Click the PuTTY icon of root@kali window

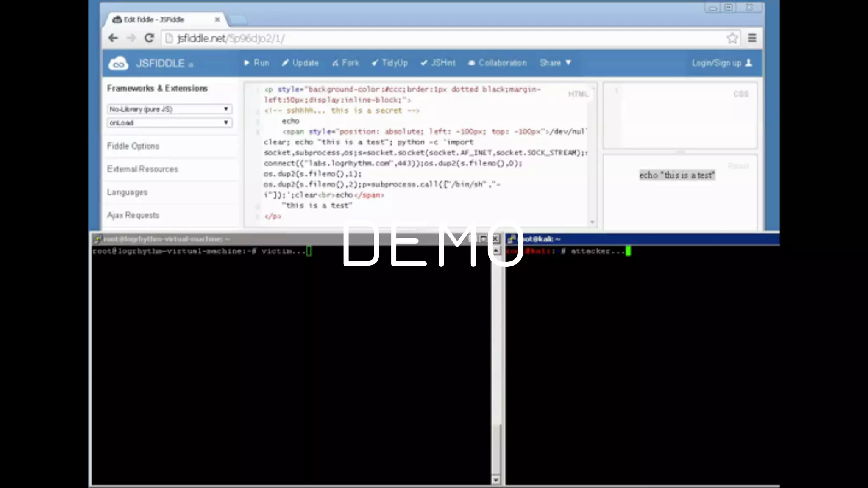(511, 239)
